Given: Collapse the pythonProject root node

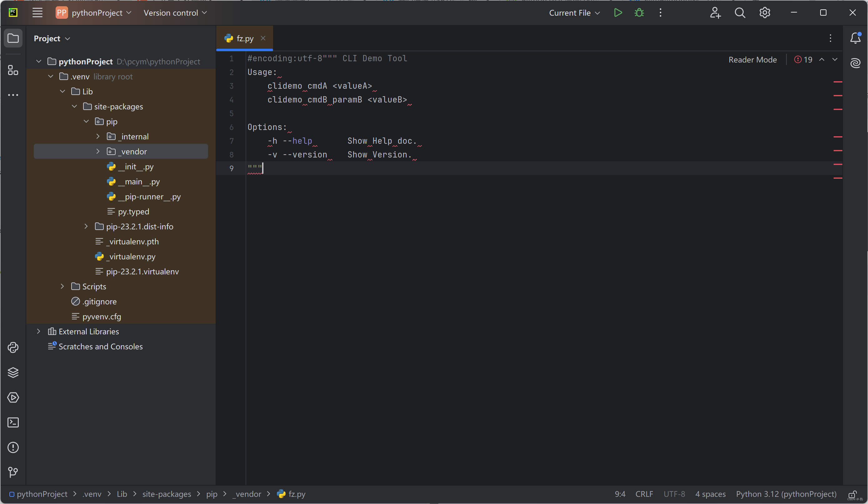Looking at the screenshot, I should [x=38, y=61].
